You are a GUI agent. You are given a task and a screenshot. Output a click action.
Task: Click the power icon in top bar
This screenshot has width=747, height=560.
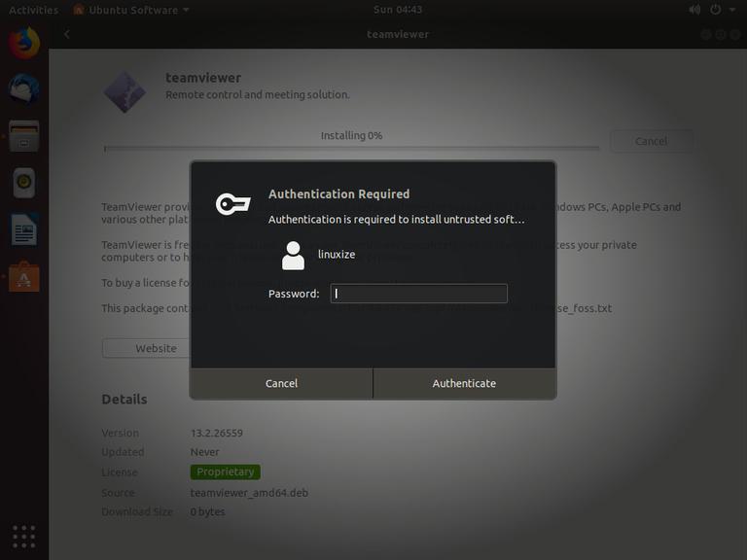tap(716, 10)
